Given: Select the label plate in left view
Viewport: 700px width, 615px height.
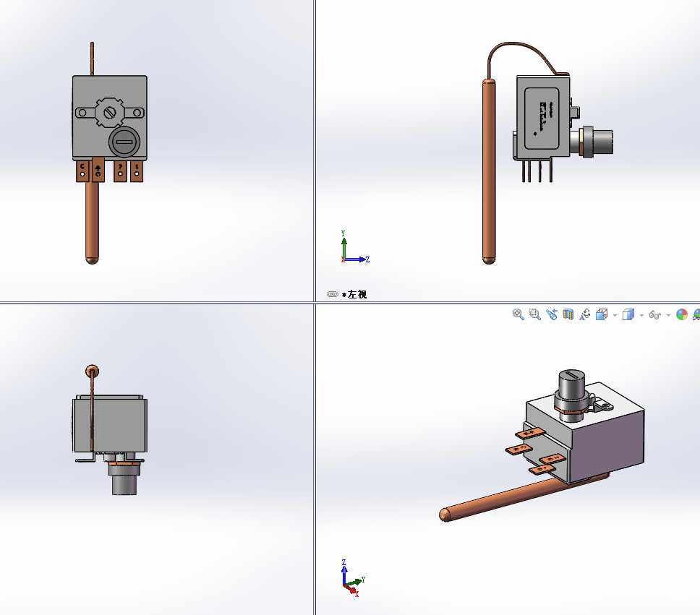Looking at the screenshot, I should 542,119.
